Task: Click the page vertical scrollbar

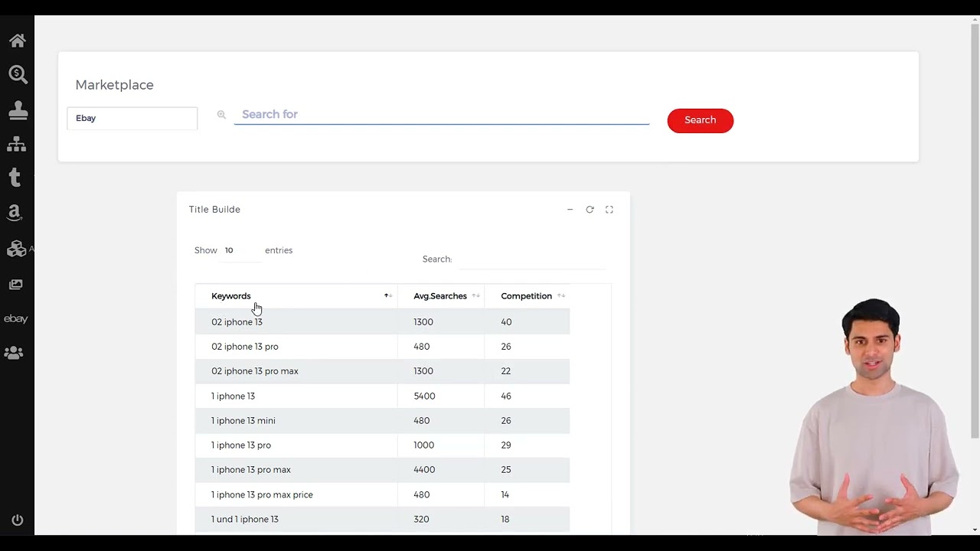Action: click(975, 230)
